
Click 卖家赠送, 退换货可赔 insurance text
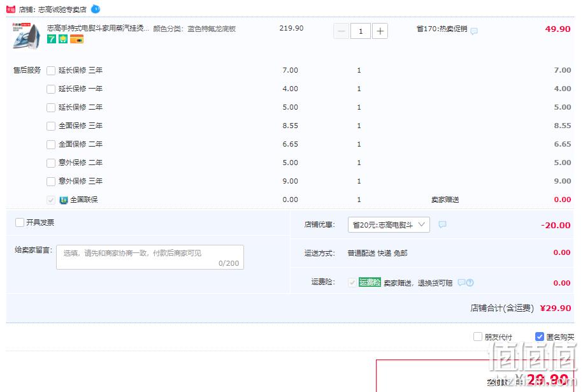pos(418,283)
